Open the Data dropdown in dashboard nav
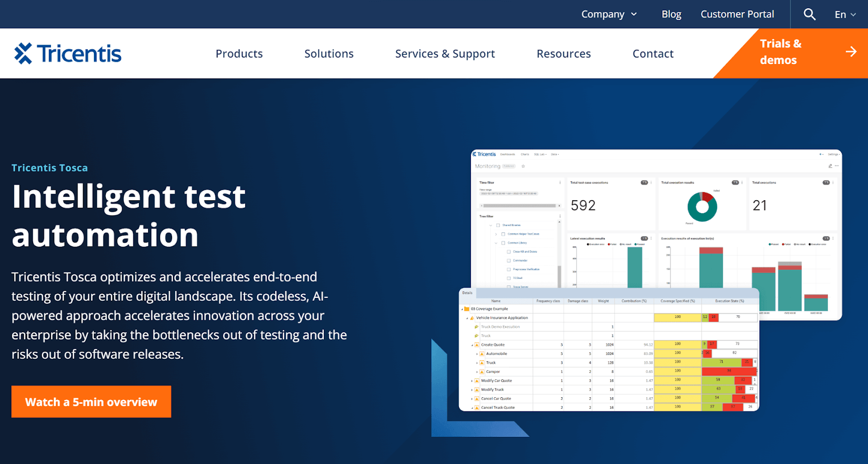 coord(554,154)
